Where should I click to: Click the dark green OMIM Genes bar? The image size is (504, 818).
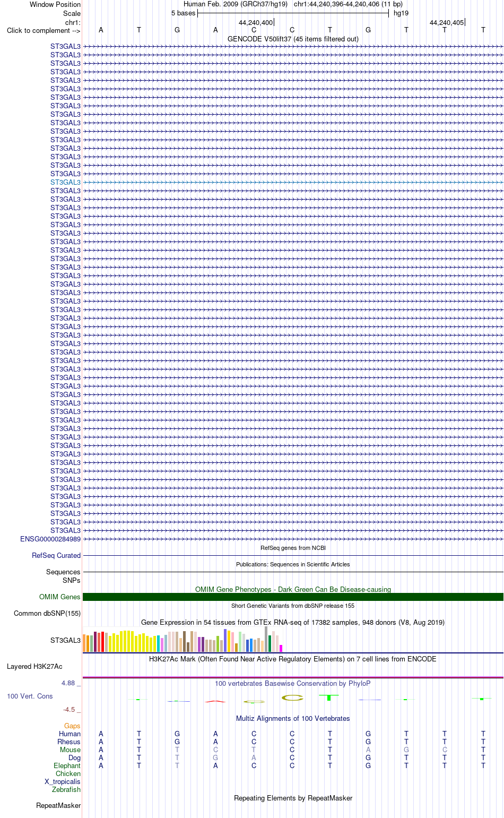[x=293, y=597]
